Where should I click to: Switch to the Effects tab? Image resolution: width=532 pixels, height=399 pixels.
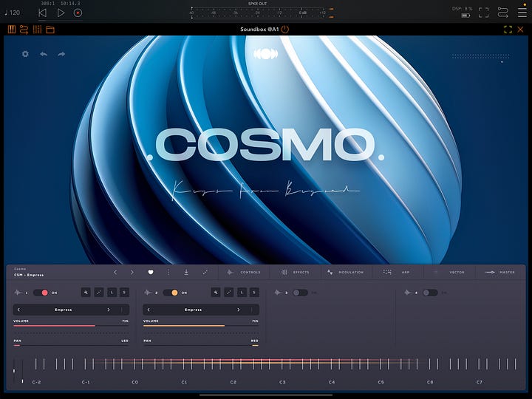click(295, 272)
